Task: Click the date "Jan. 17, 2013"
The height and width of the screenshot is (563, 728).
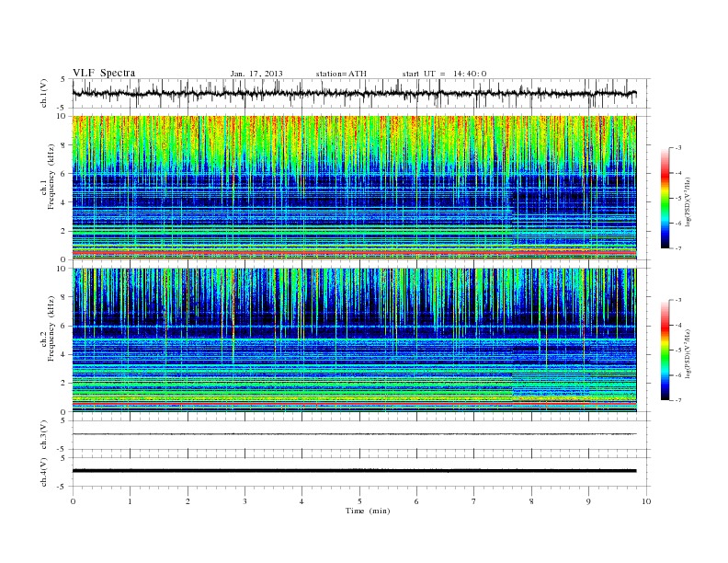Action: pyautogui.click(x=256, y=74)
